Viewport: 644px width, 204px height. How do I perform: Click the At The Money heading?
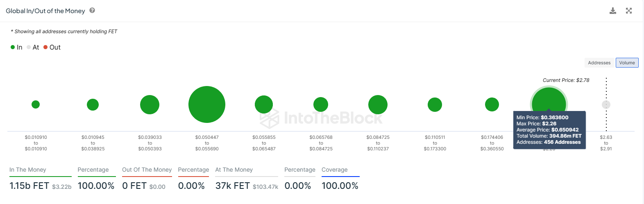(x=234, y=170)
